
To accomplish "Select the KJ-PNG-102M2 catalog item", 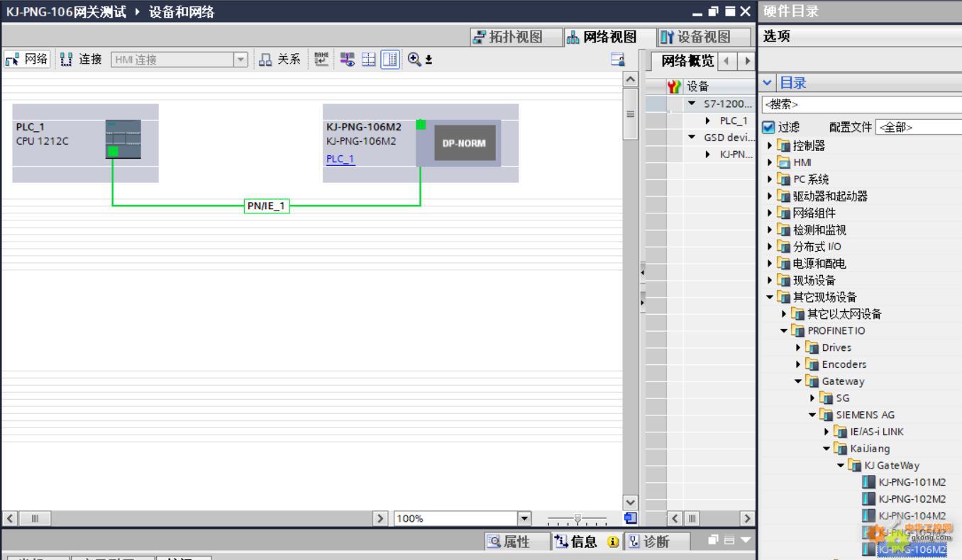I will 912,499.
